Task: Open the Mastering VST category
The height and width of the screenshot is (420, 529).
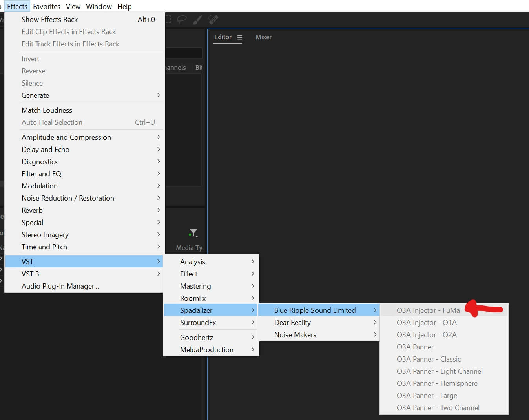Action: pos(211,286)
